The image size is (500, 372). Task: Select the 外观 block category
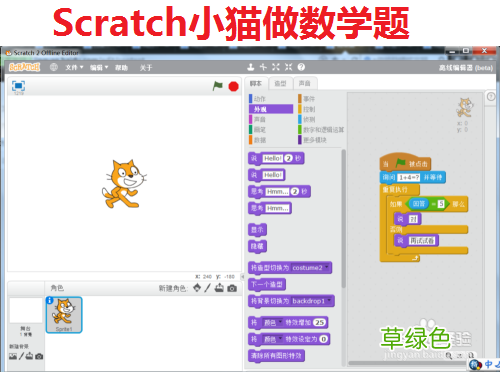(x=271, y=109)
